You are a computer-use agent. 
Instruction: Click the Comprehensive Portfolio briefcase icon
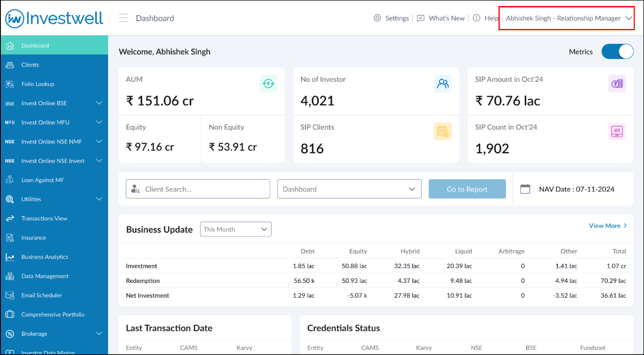pyautogui.click(x=10, y=314)
